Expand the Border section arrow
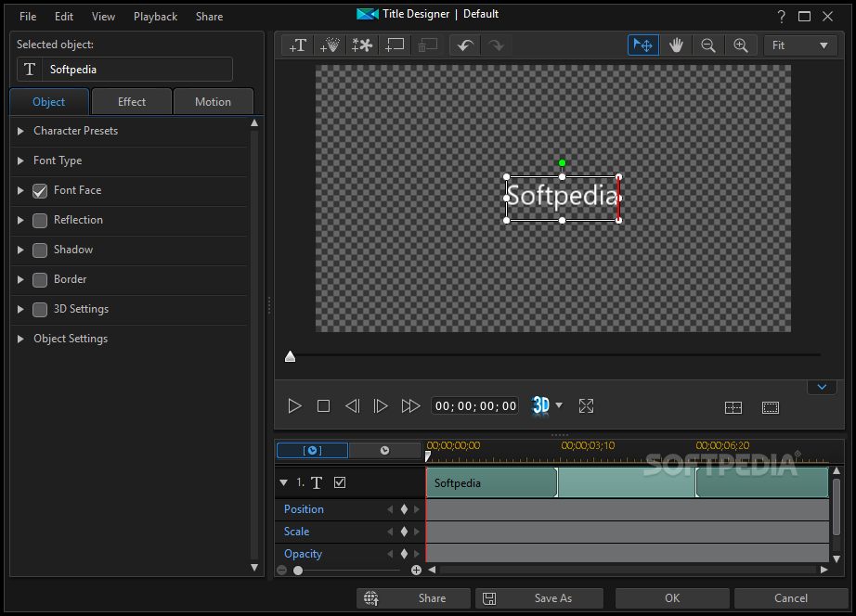This screenshot has width=856, height=616. 20,279
